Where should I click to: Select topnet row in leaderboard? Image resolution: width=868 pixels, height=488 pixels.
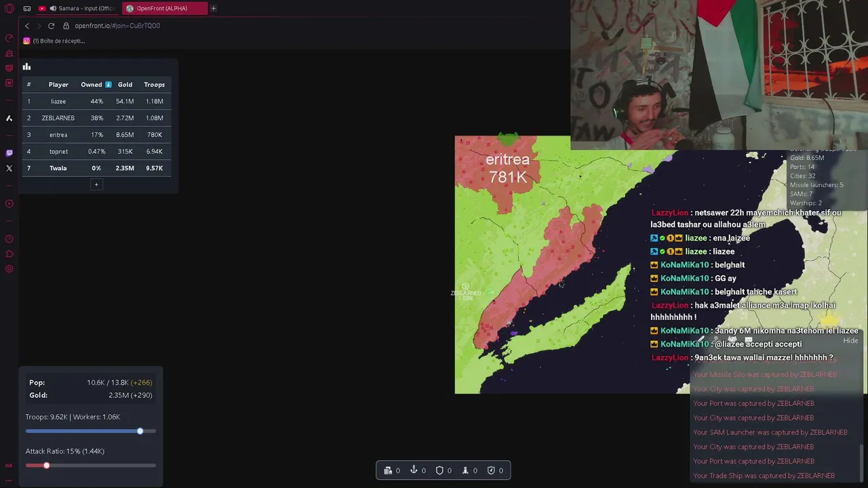96,151
